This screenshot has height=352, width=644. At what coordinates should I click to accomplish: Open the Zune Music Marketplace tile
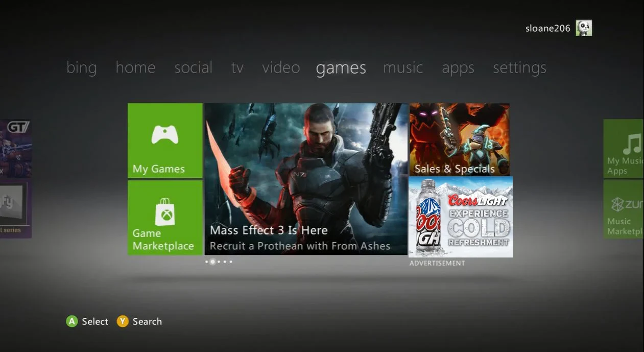coord(624,209)
